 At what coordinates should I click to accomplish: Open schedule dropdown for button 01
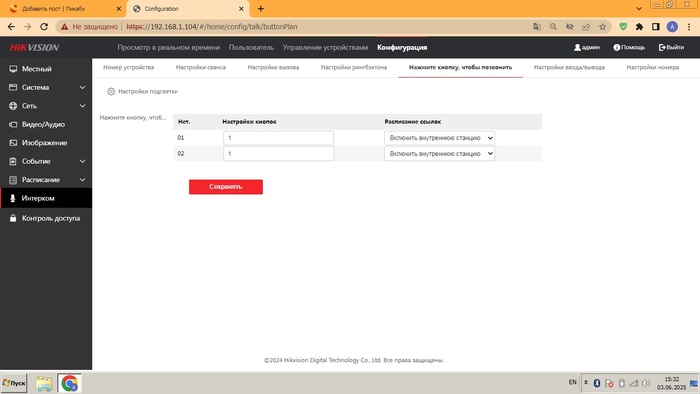tap(439, 138)
